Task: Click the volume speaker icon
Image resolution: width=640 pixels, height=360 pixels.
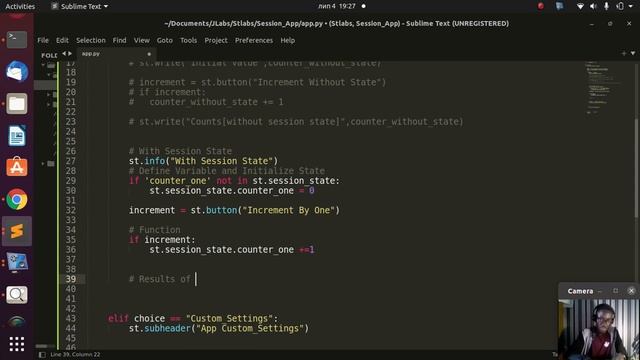Action: (x=593, y=6)
